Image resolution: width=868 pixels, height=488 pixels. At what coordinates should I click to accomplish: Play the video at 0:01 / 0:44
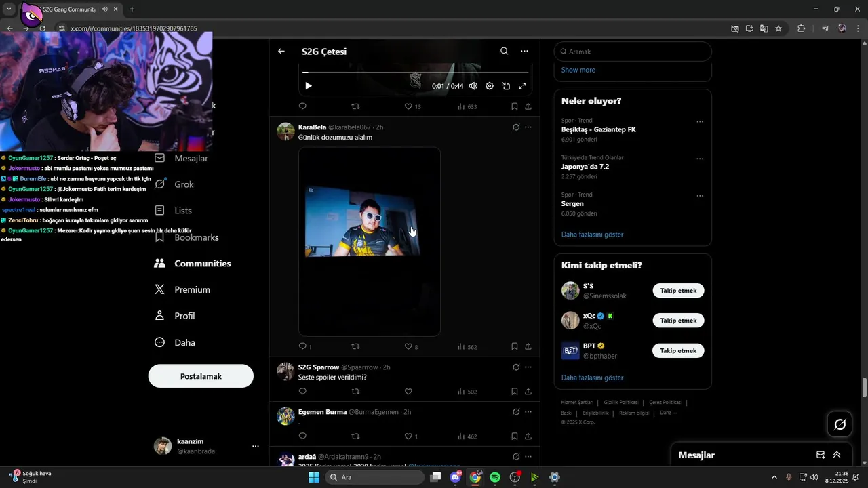pyautogui.click(x=309, y=86)
